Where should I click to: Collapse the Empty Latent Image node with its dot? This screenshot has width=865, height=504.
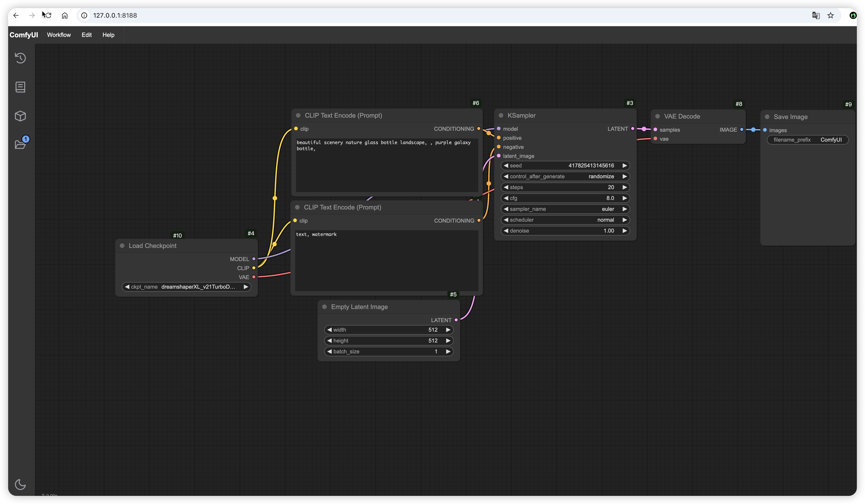tap(324, 307)
